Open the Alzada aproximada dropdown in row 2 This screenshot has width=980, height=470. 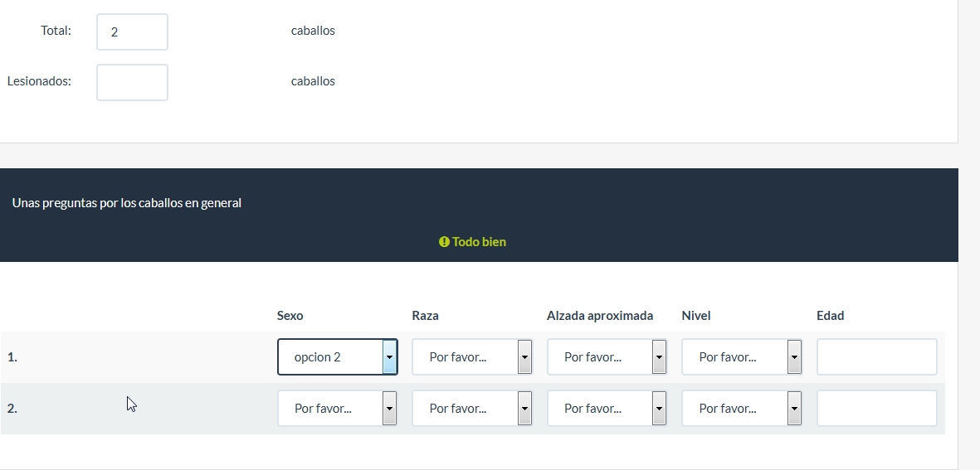click(x=607, y=409)
